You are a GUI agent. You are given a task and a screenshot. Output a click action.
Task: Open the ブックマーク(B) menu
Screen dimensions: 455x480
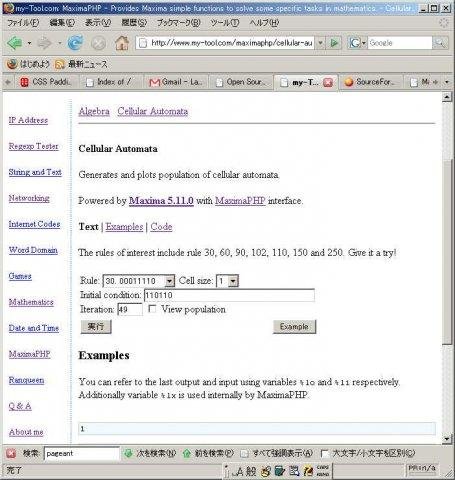179,23
